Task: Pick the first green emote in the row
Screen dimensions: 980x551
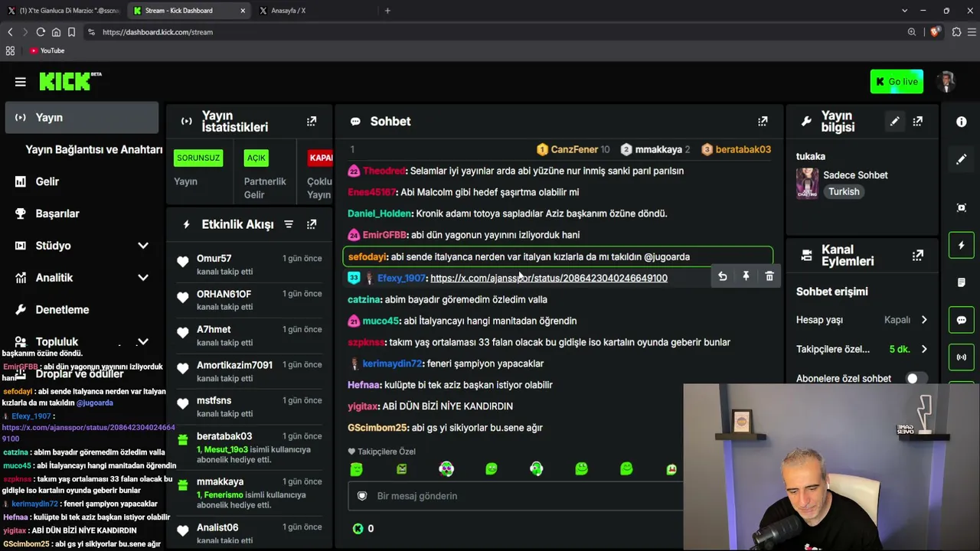Action: [x=356, y=469]
